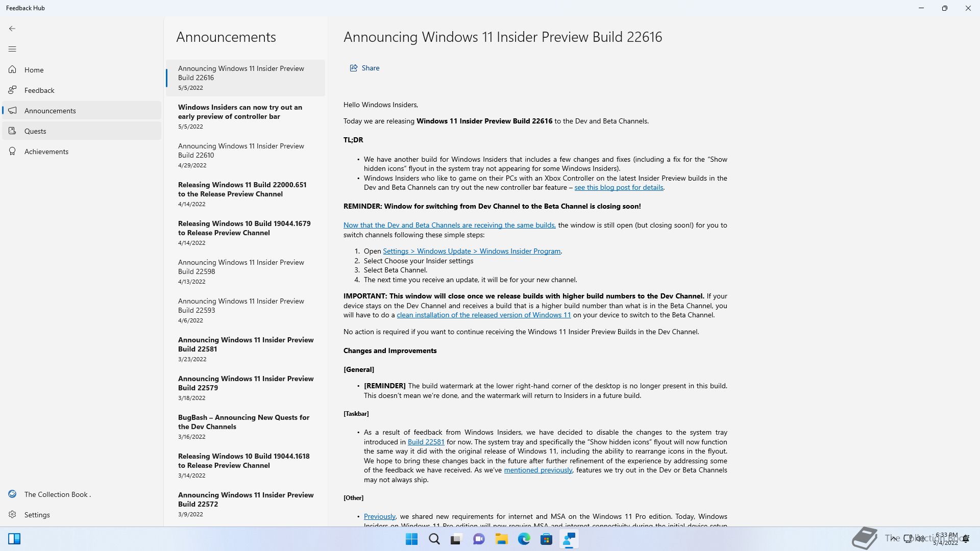The width and height of the screenshot is (980, 551).
Task: Click the Quests sidebar icon
Action: tap(12, 131)
